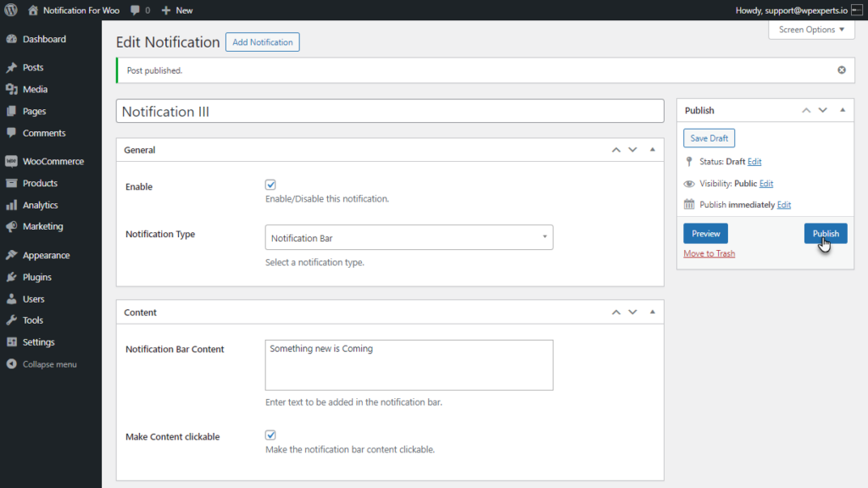Click the Appearance paintbrush icon

11,255
